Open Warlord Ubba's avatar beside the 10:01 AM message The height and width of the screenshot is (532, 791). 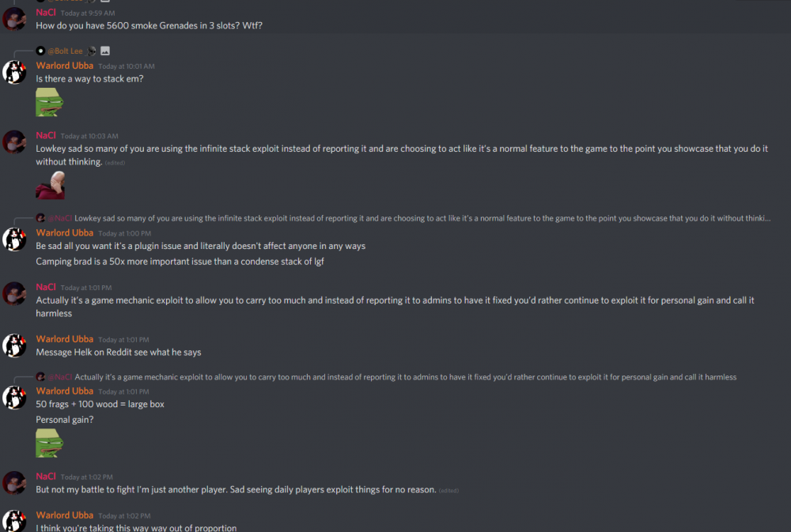click(x=15, y=72)
